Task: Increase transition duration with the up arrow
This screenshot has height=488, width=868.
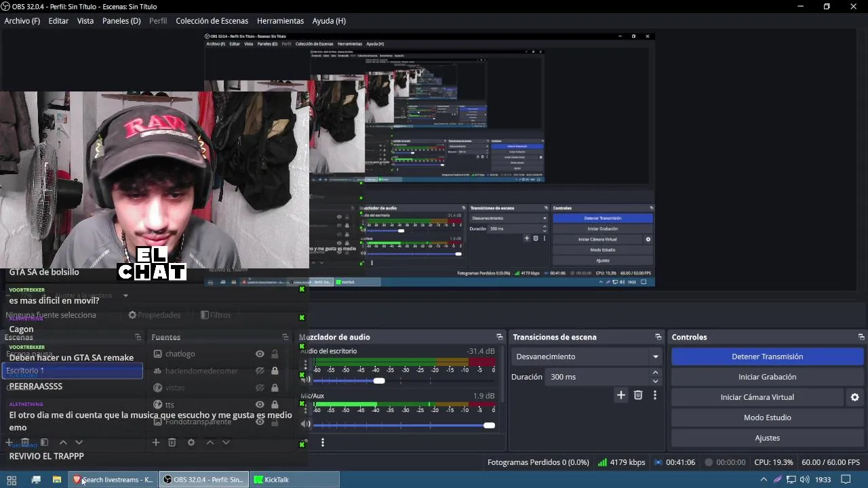Action: tap(655, 373)
